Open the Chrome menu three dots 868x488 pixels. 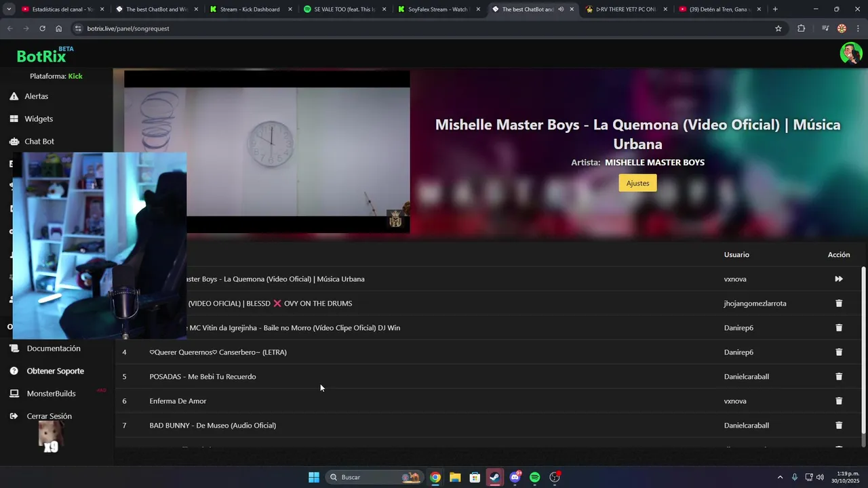858,28
